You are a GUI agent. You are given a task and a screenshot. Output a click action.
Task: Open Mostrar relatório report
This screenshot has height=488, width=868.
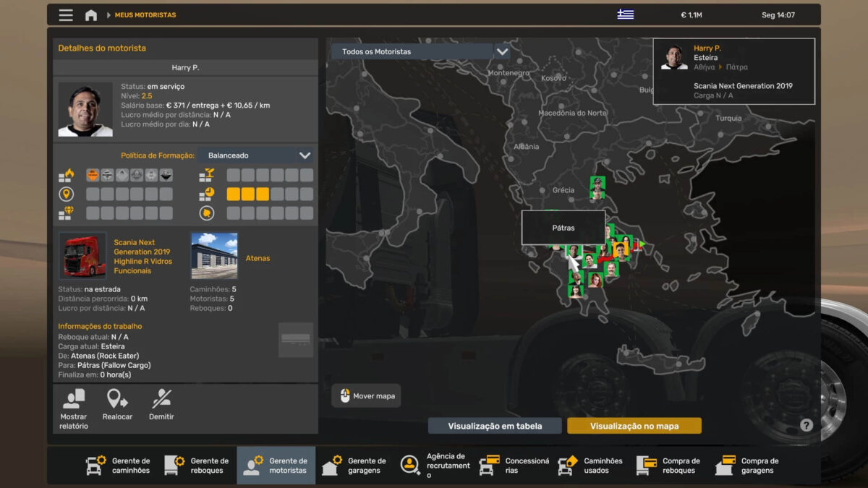click(x=74, y=408)
